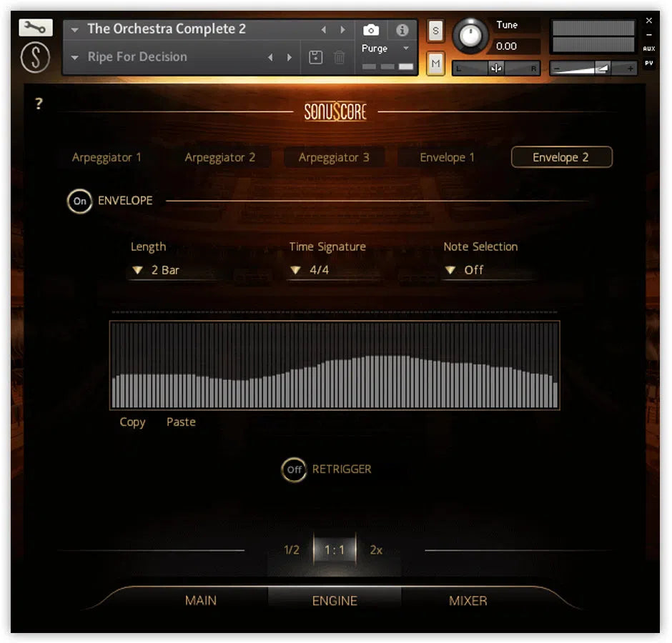Open help via the question mark icon
Image resolution: width=672 pixels, height=643 pixels.
click(x=39, y=103)
